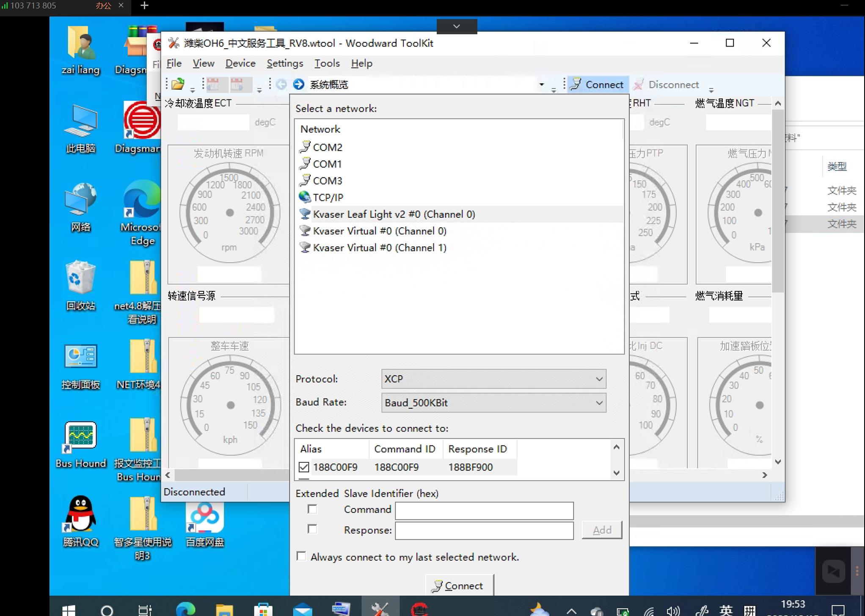Screen dimensions: 865x616
Task: Open File Explorer from the taskbar
Action: point(224,610)
